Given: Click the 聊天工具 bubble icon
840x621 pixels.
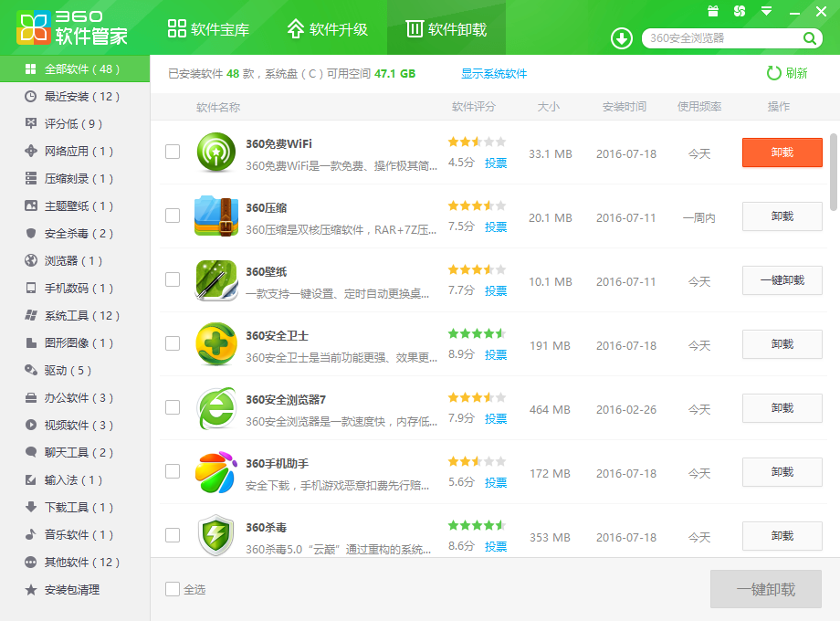Looking at the screenshot, I should point(30,452).
